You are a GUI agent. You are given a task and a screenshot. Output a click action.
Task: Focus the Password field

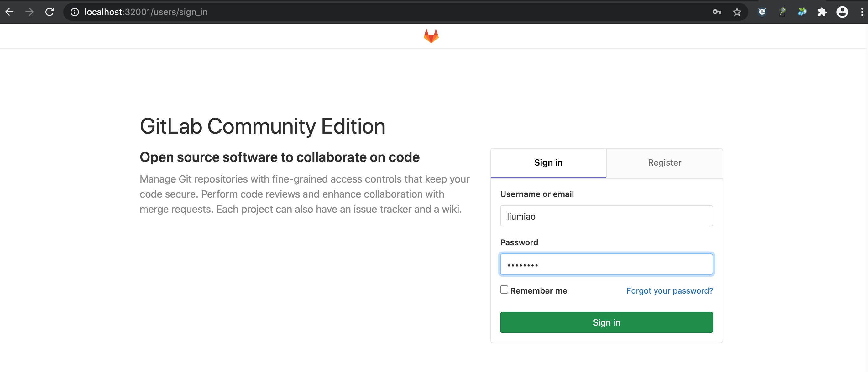[606, 264]
